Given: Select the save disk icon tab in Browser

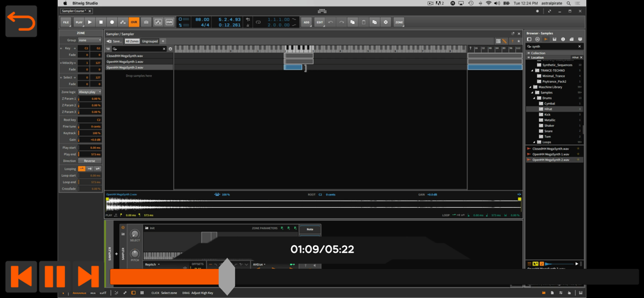Looking at the screenshot, I should point(554,39).
